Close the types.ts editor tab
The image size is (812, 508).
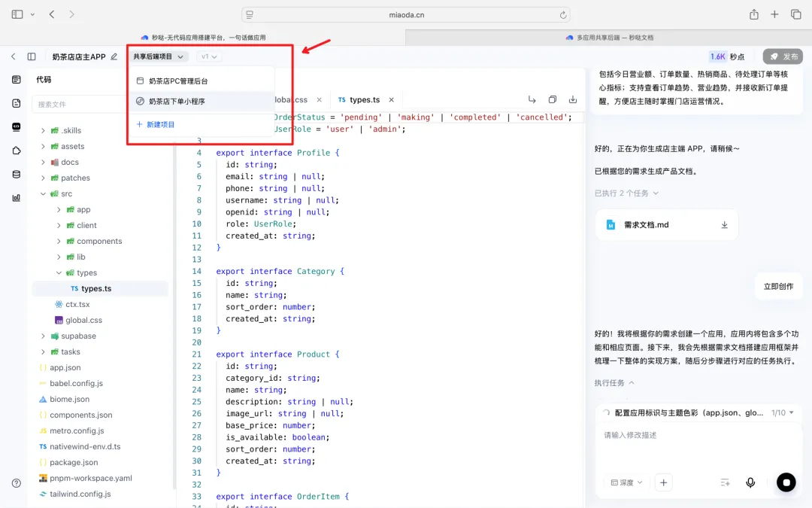click(x=392, y=99)
